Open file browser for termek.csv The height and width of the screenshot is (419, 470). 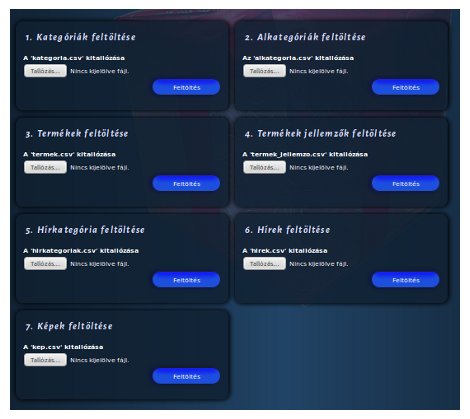coord(45,167)
